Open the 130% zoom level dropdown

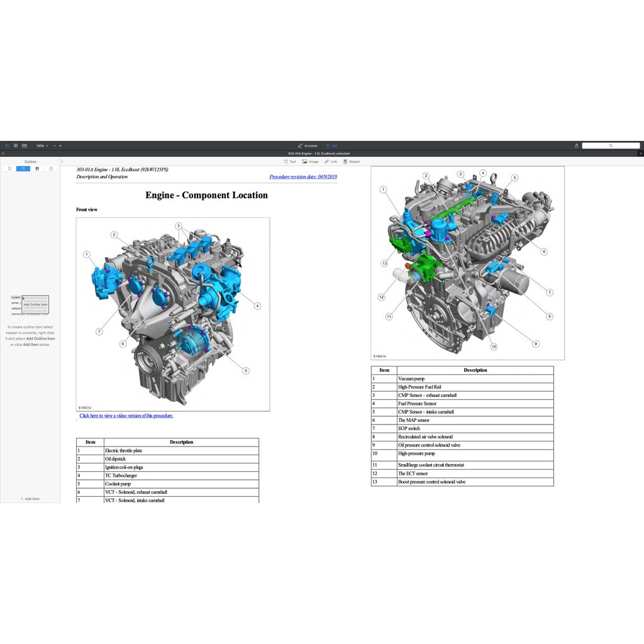42,145
